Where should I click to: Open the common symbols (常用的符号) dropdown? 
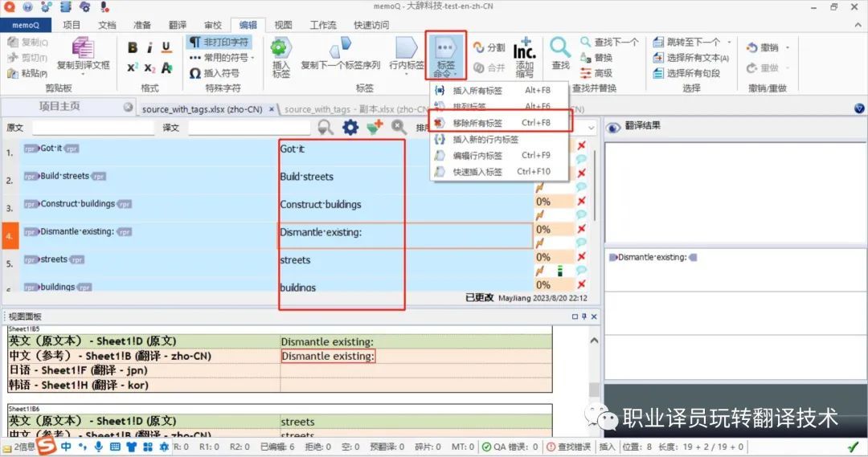[x=222, y=58]
